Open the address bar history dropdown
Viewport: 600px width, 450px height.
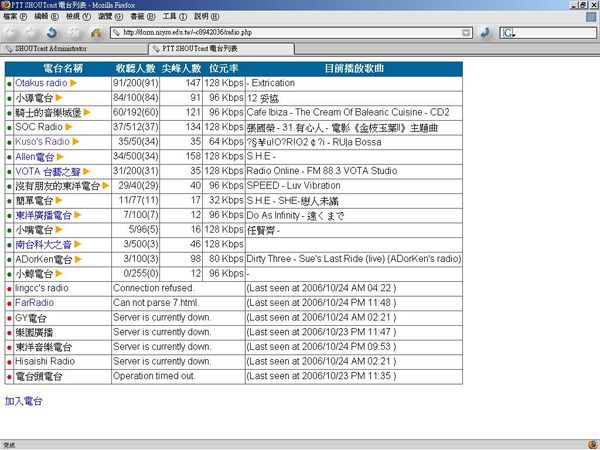(x=466, y=33)
